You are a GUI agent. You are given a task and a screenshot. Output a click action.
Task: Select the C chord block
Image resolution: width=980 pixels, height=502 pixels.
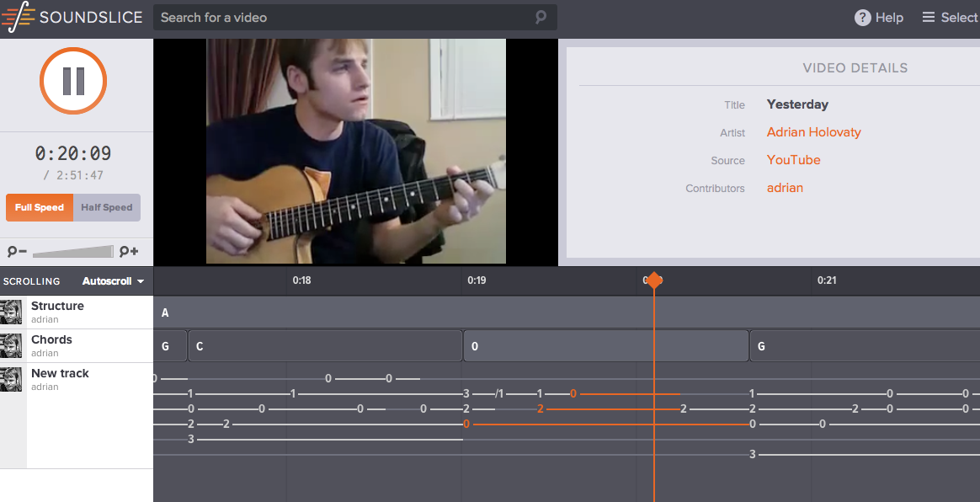pyautogui.click(x=325, y=346)
